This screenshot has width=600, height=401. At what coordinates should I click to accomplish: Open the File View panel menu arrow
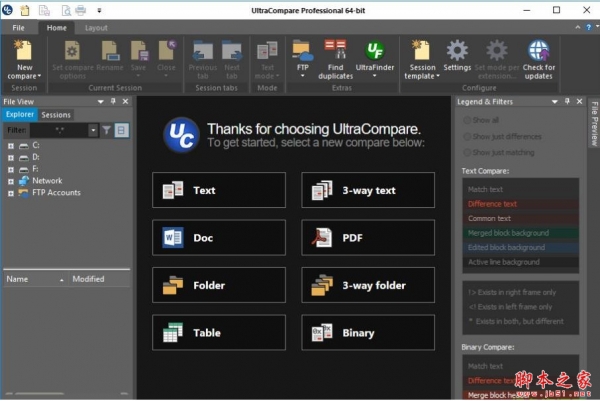click(x=100, y=102)
